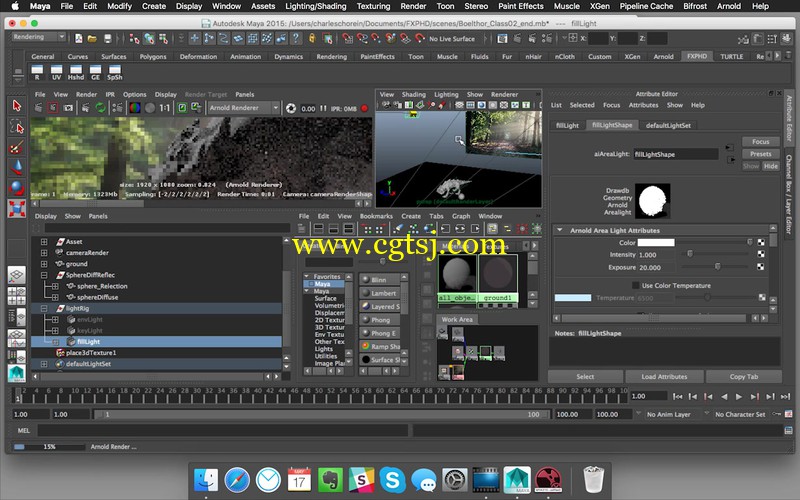Click the Exposure value field
The image size is (800, 500).
coord(657,267)
